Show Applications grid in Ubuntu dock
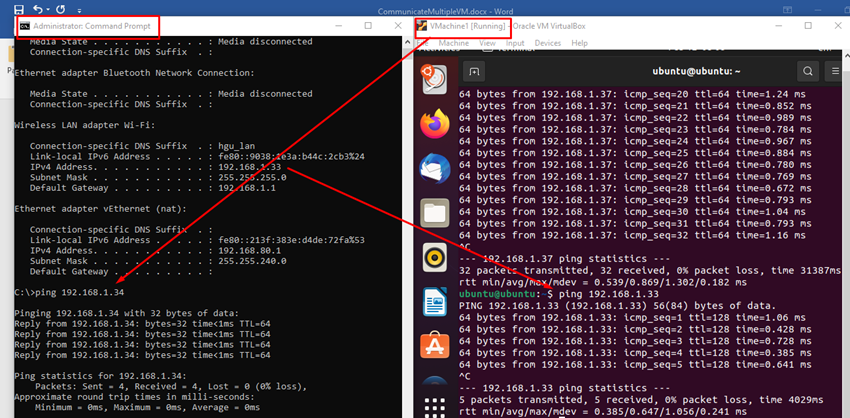The width and height of the screenshot is (850, 418). (x=434, y=407)
